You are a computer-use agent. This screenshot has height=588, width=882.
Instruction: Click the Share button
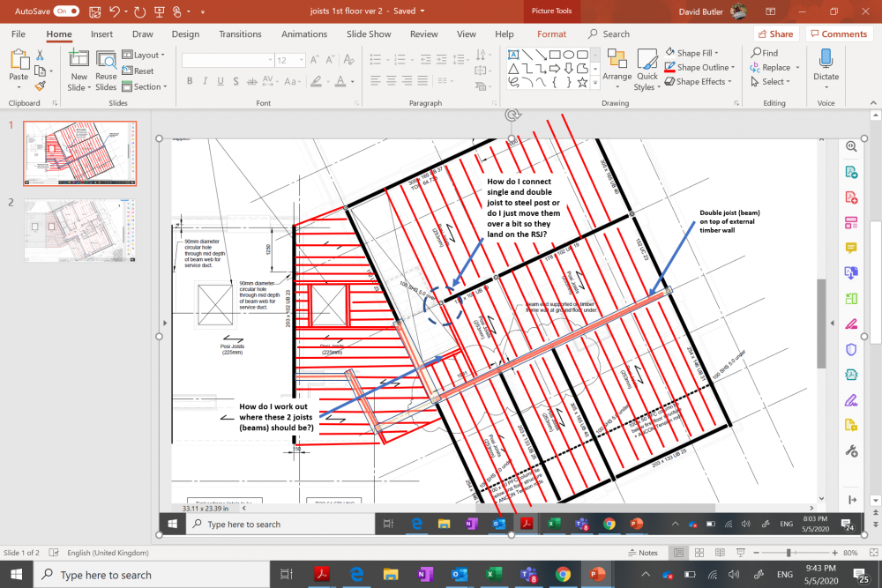pos(776,33)
